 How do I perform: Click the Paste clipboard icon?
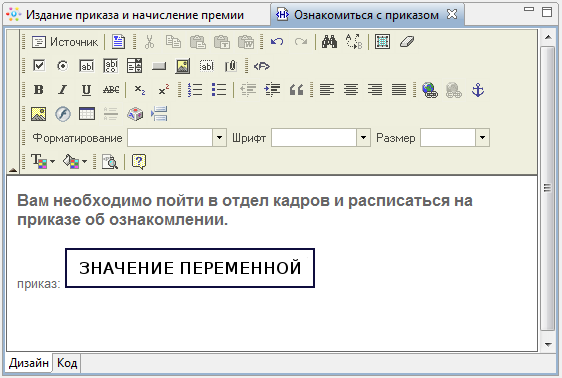[x=197, y=42]
